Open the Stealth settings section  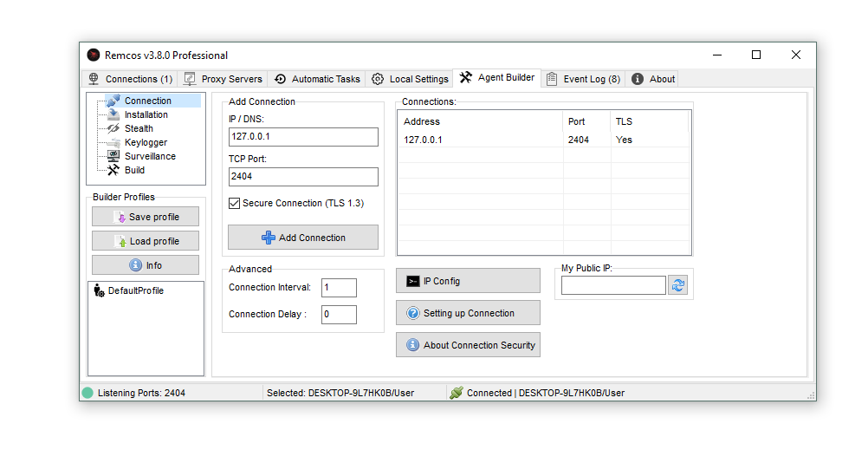click(x=139, y=128)
